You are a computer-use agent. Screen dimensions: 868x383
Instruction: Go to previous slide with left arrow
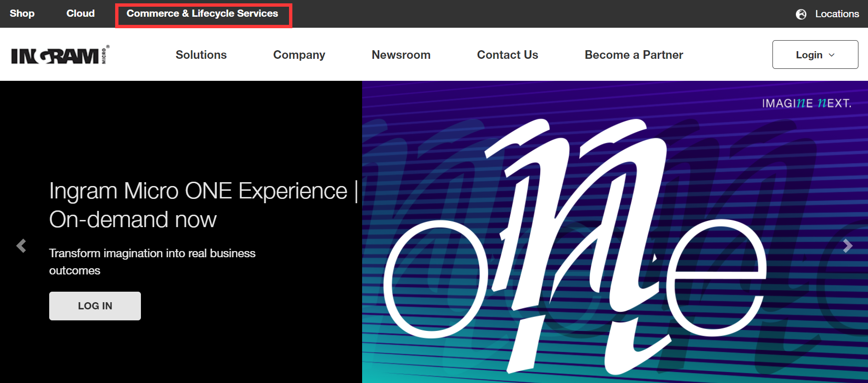21,246
